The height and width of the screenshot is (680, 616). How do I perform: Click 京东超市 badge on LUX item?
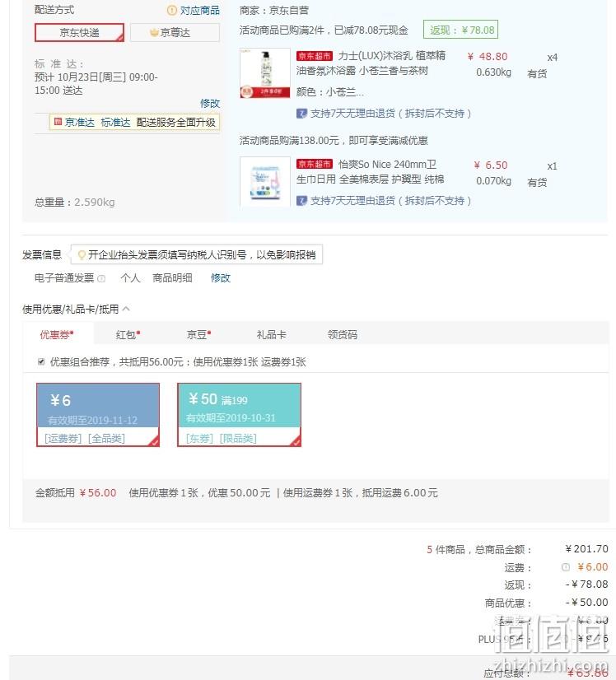point(315,56)
